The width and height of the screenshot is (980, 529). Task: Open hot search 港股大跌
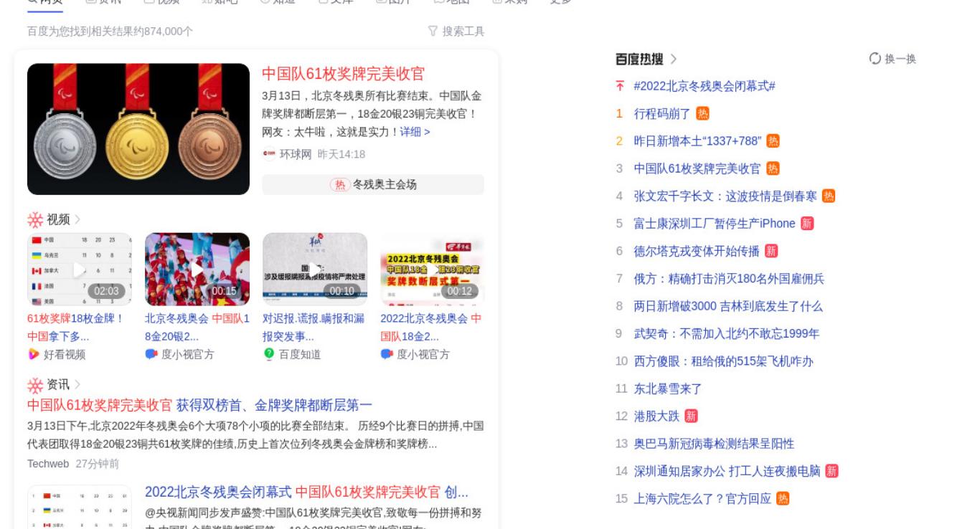tap(656, 416)
